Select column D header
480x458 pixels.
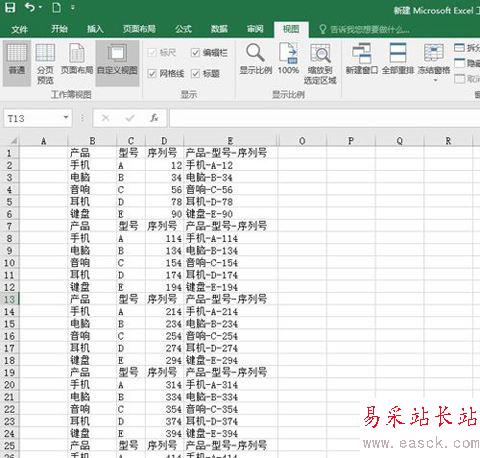164,141
